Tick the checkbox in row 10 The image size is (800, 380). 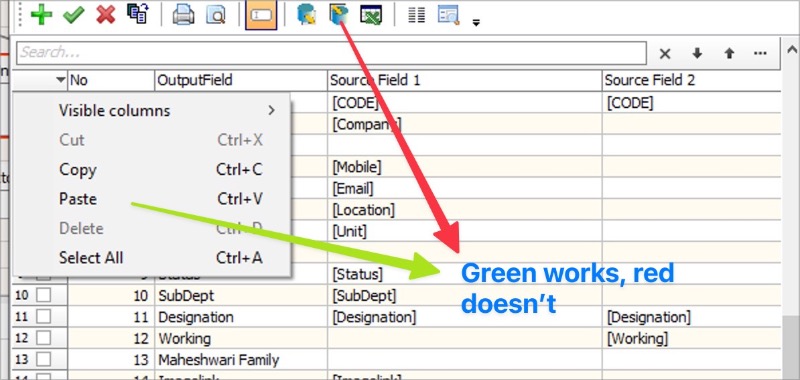(x=43, y=295)
